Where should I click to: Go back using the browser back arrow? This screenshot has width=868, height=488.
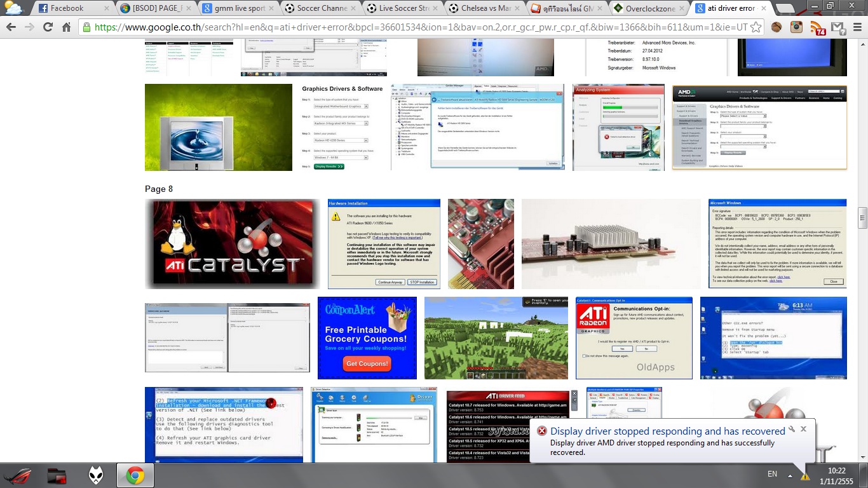tap(11, 27)
